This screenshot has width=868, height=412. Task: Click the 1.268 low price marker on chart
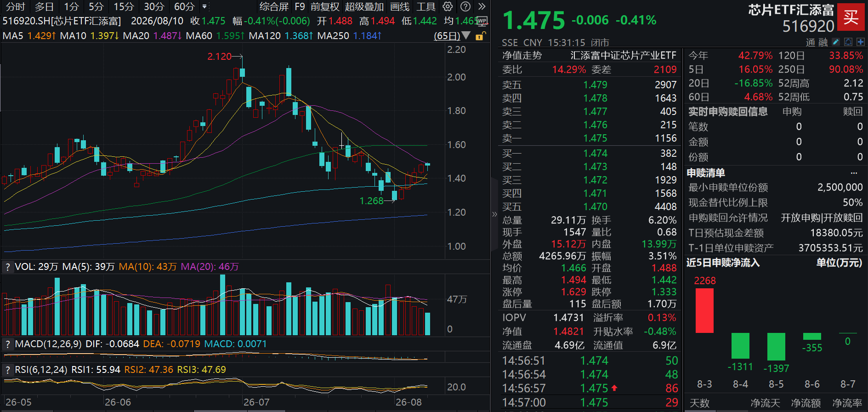pos(371,201)
